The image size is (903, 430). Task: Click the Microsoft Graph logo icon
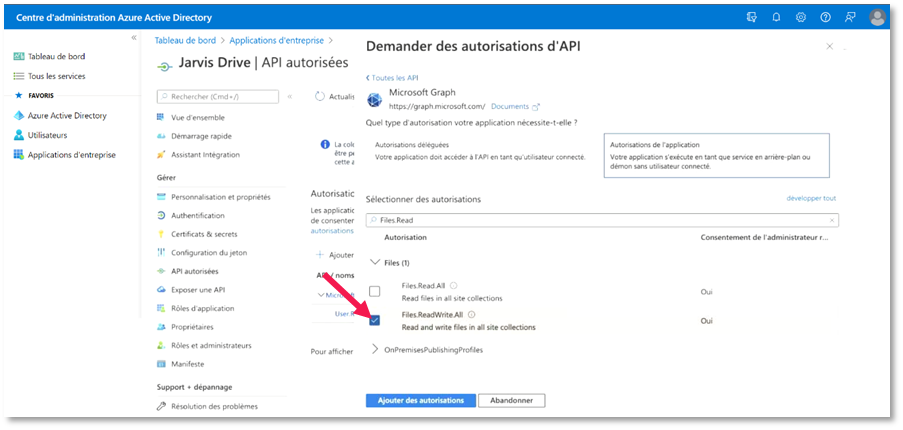375,100
